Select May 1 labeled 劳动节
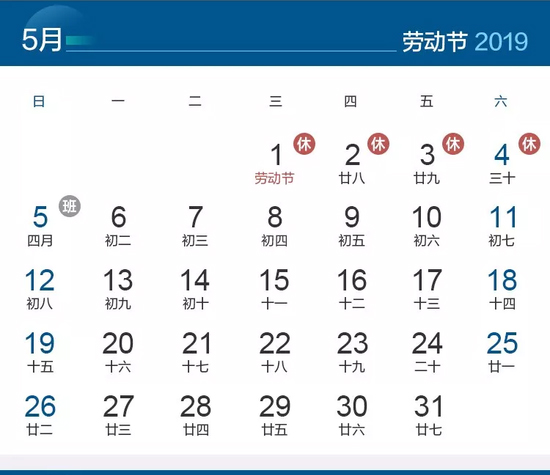This screenshot has width=550, height=475. coord(275,163)
